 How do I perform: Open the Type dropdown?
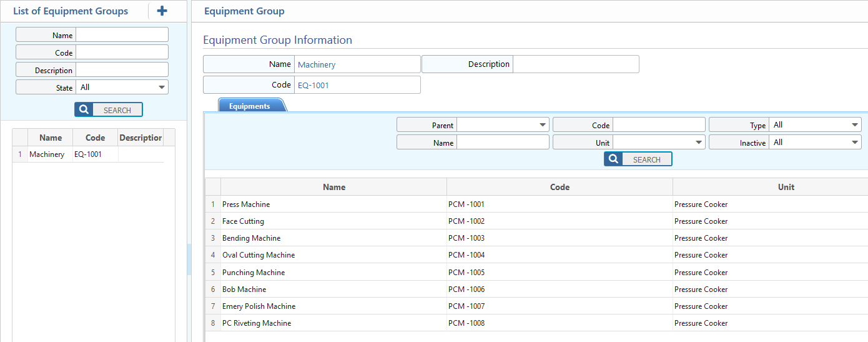coord(815,125)
